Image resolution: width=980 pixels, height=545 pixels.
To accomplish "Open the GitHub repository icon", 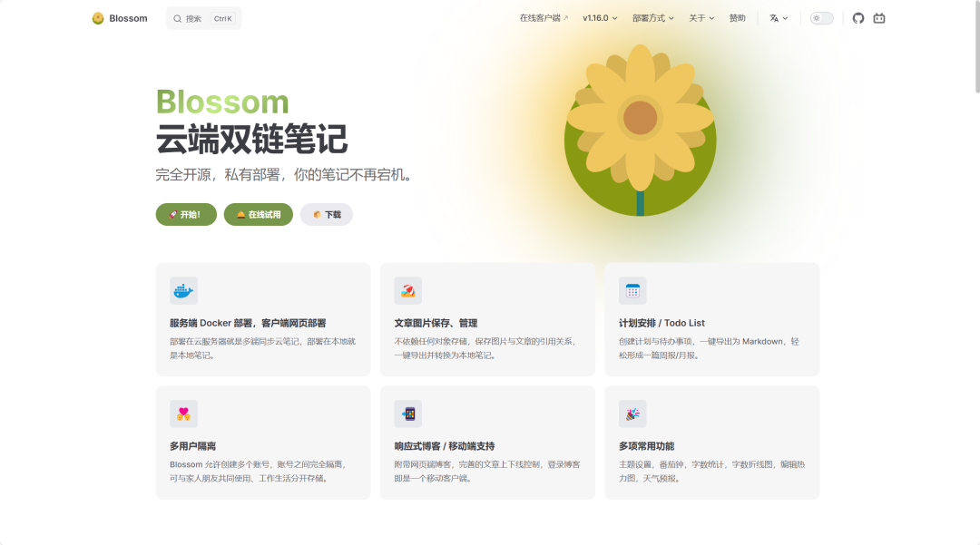I will (x=857, y=17).
